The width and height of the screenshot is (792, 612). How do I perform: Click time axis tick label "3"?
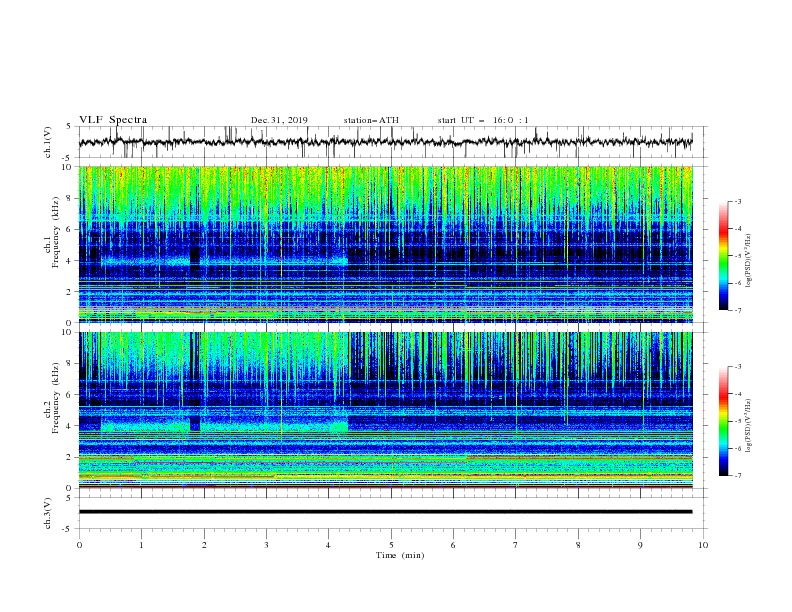point(266,545)
